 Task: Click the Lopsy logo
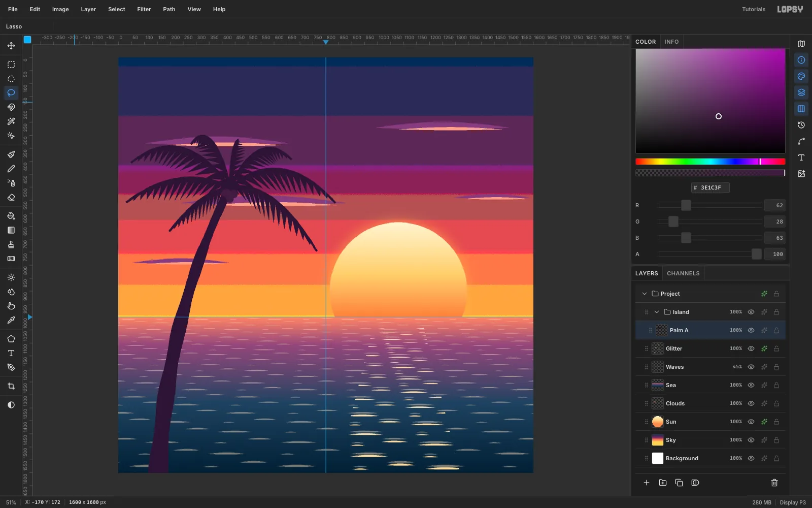point(790,9)
